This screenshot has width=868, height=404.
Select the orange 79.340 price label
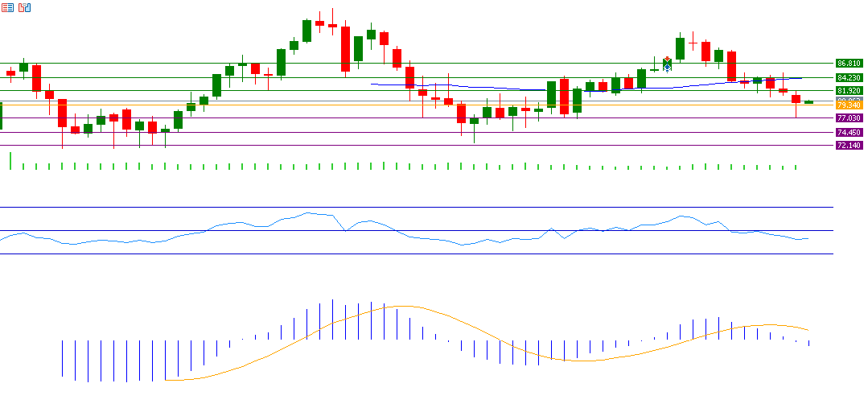(849, 105)
